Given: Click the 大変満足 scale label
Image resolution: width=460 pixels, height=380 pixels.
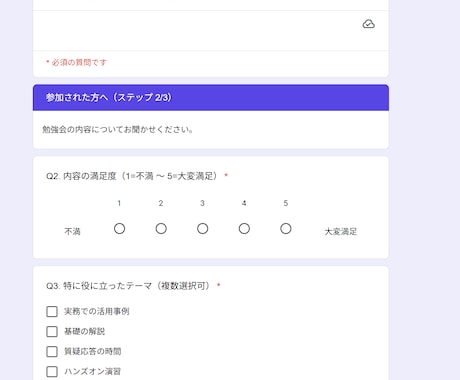Looking at the screenshot, I should [341, 231].
